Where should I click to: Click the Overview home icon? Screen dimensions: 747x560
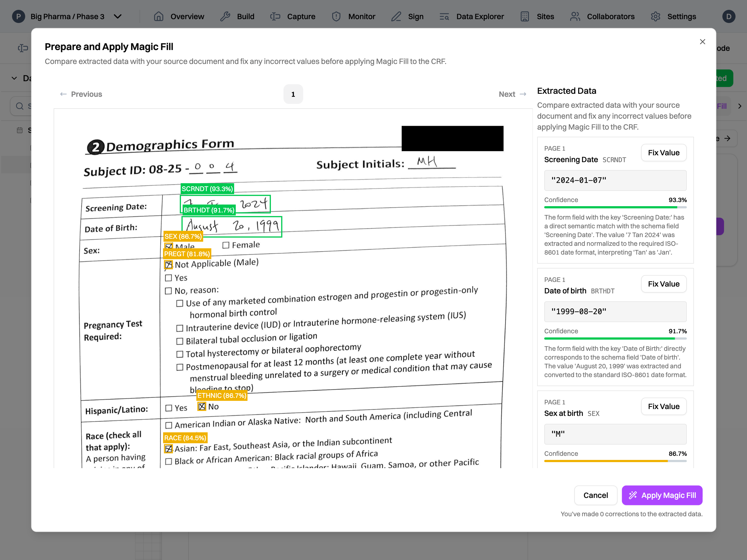coord(158,16)
